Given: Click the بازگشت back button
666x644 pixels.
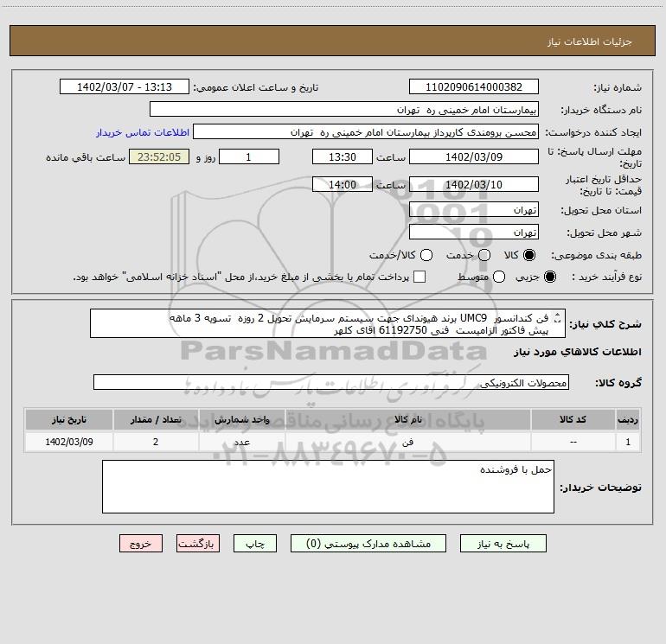Looking at the screenshot, I should tap(198, 544).
